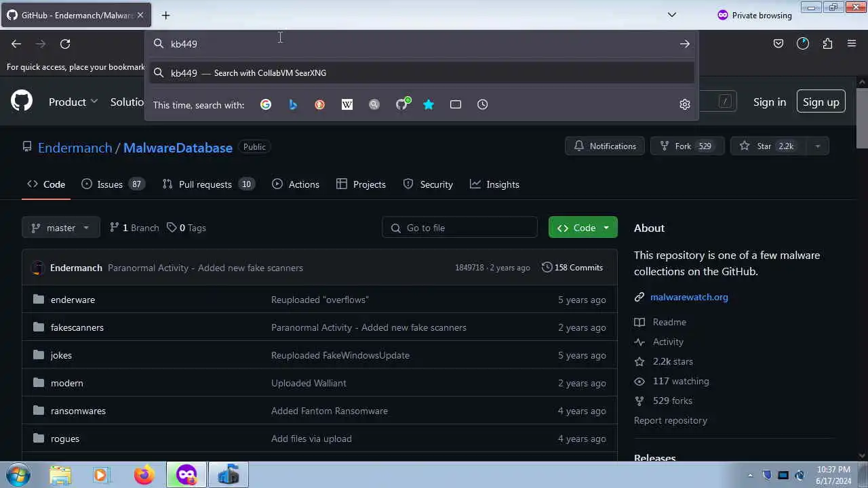Click the go arrow in address bar
The width and height of the screenshot is (868, 488).
tap(685, 44)
